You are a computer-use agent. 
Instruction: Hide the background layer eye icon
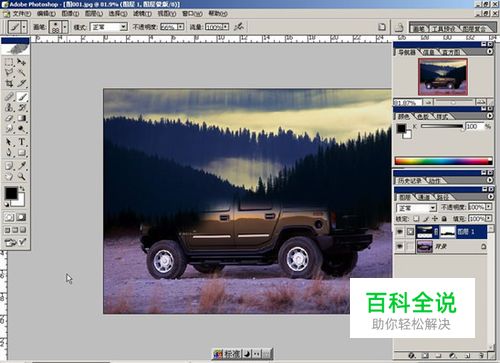tap(400, 247)
